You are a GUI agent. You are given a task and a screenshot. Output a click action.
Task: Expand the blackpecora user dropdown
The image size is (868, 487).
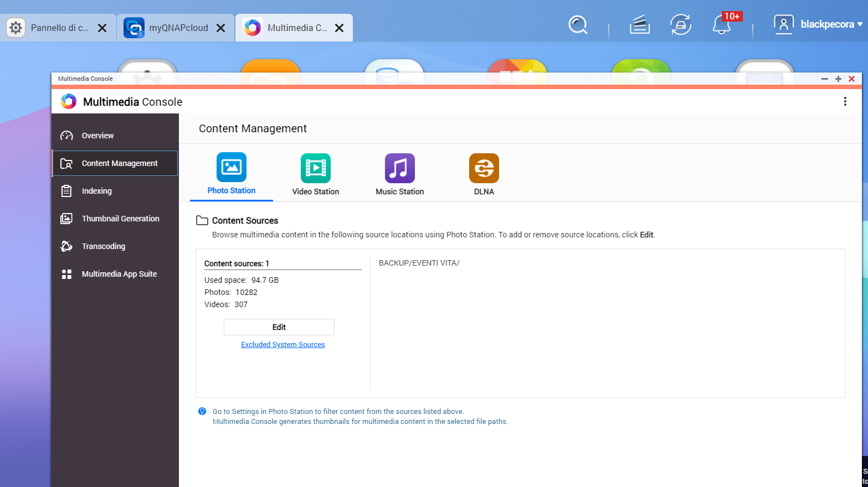point(818,24)
